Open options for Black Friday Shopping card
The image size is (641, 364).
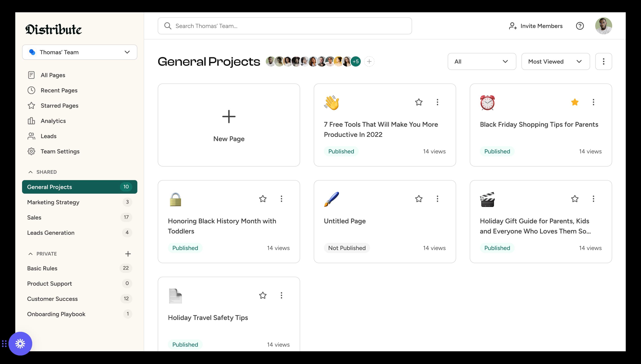point(593,102)
